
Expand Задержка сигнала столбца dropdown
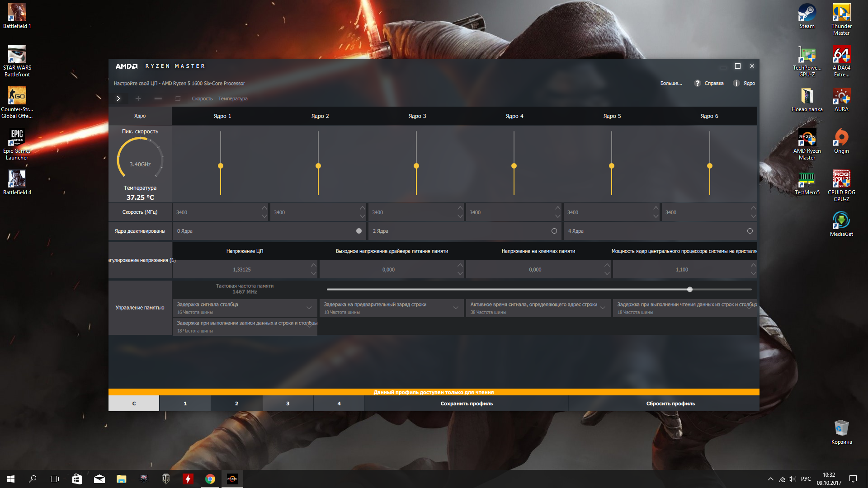tap(309, 308)
